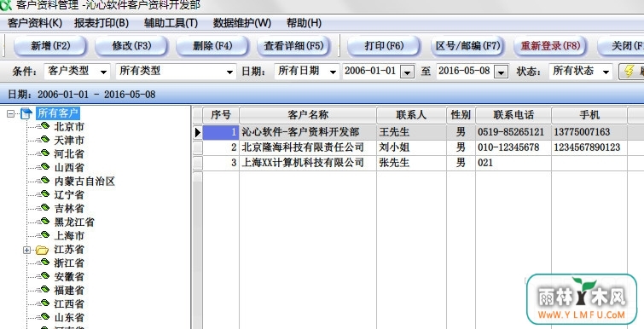This screenshot has width=644, height=329.
Task: Open the 报表打印(B) menu
Action: click(102, 23)
